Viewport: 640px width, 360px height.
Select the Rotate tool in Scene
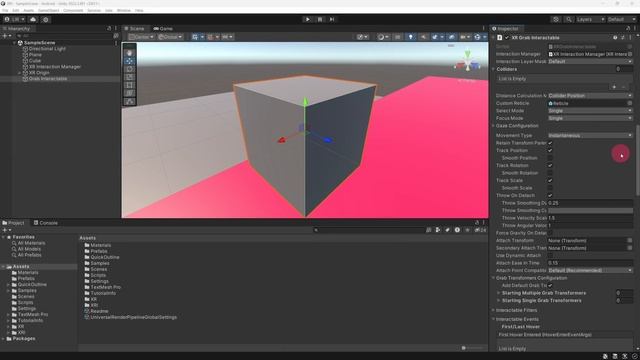pos(129,69)
